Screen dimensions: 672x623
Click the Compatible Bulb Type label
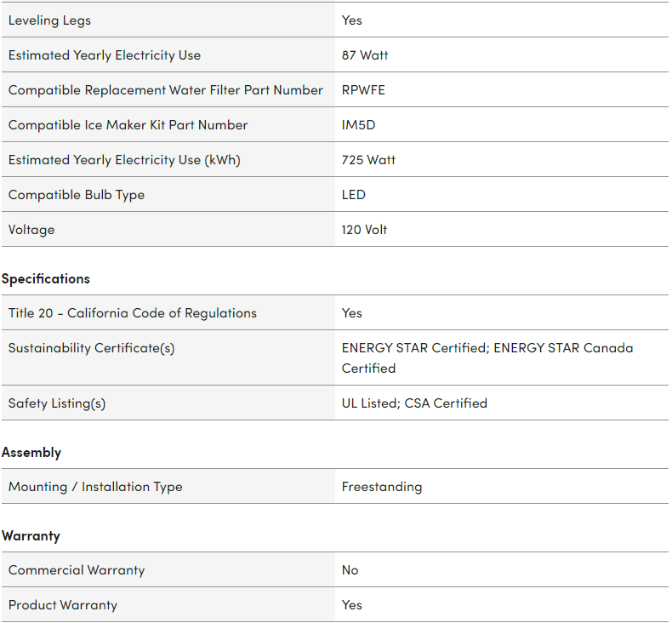[77, 195]
